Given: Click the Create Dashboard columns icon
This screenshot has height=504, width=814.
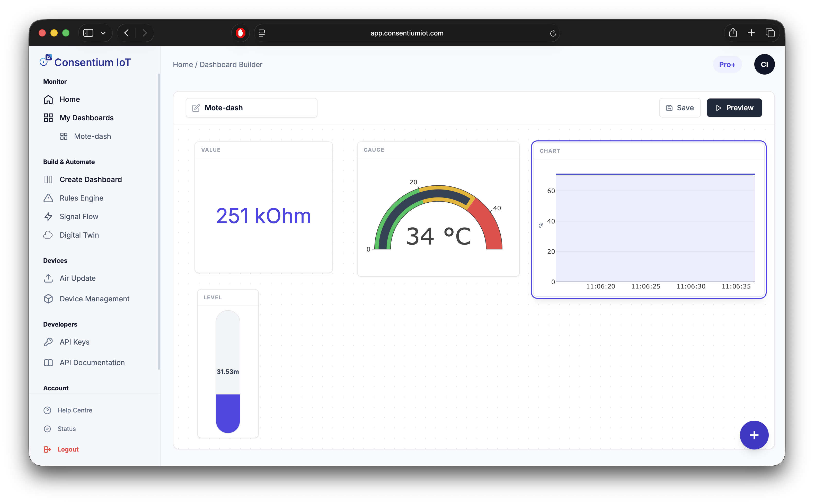Looking at the screenshot, I should [x=48, y=179].
